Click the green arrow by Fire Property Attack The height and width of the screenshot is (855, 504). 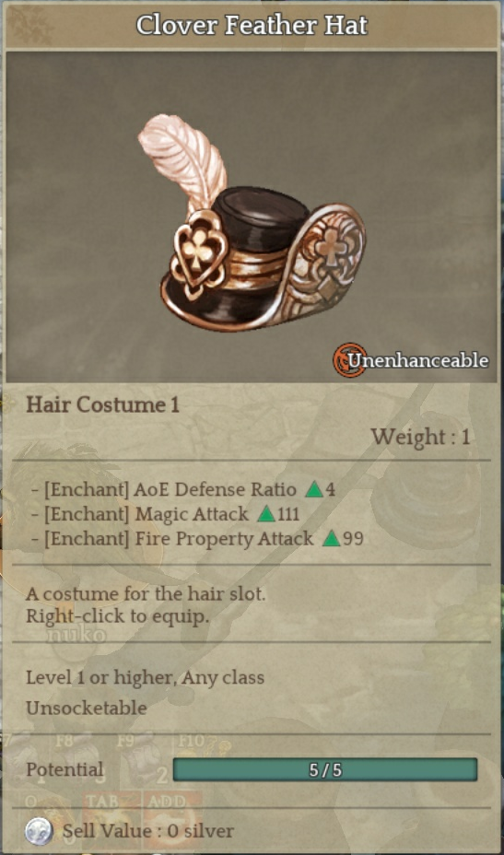(332, 539)
